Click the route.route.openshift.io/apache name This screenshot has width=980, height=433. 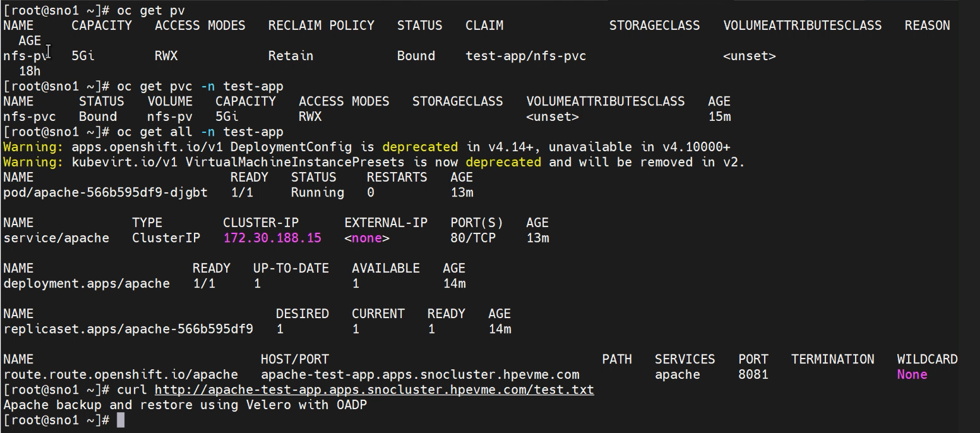pyautogui.click(x=120, y=375)
